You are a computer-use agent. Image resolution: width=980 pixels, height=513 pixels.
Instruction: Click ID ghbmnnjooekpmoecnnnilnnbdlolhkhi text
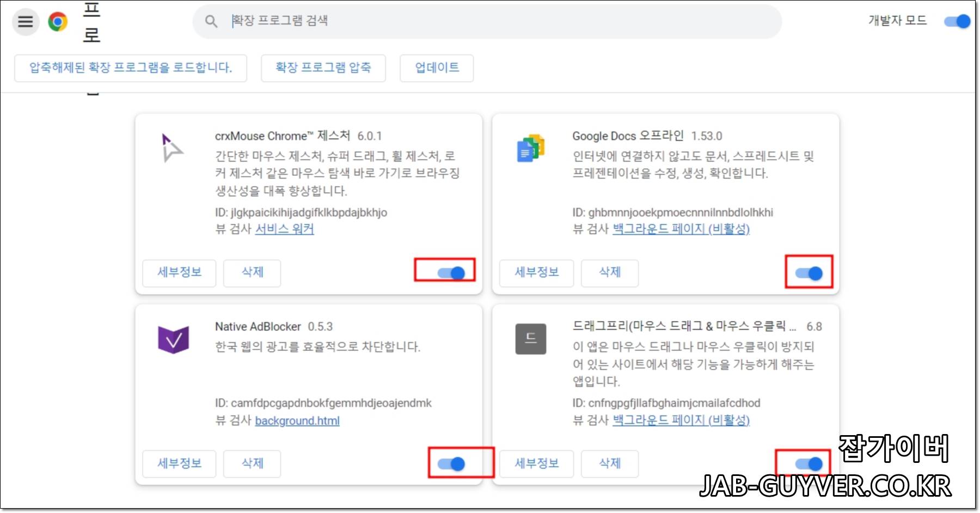(x=672, y=212)
